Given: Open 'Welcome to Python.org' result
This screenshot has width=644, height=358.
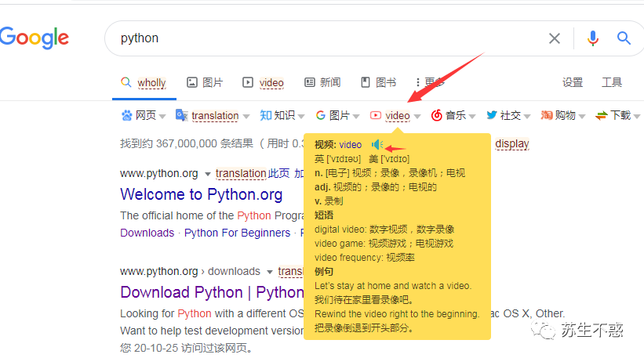Looking at the screenshot, I should [x=202, y=194].
